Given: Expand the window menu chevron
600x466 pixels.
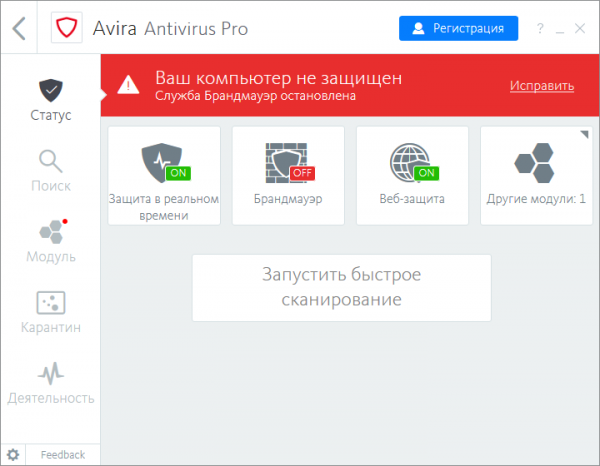Looking at the screenshot, I should click(x=560, y=28).
